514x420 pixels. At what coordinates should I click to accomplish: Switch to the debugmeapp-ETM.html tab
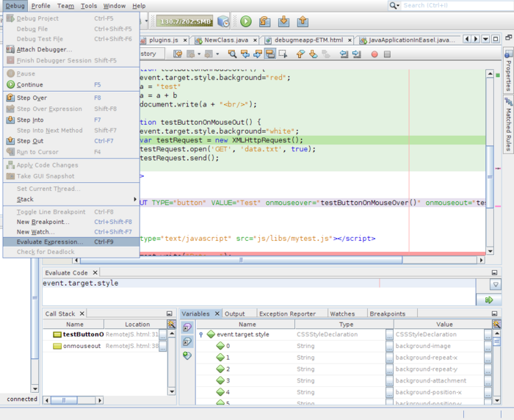[308, 40]
